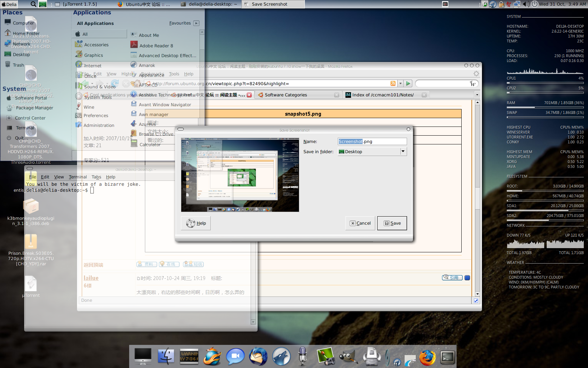Click the Applications list scrollbar up arrow

tap(202, 32)
